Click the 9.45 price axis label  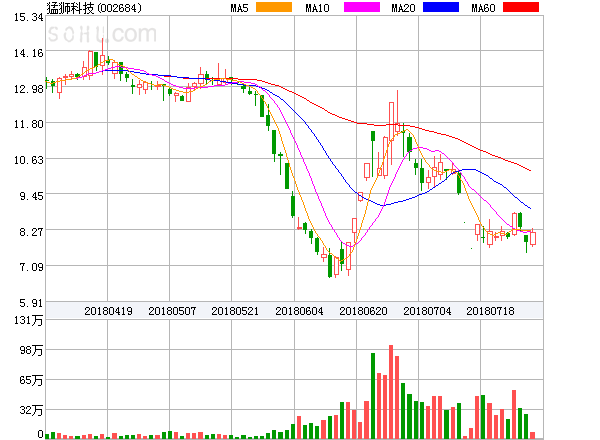[x=31, y=196]
